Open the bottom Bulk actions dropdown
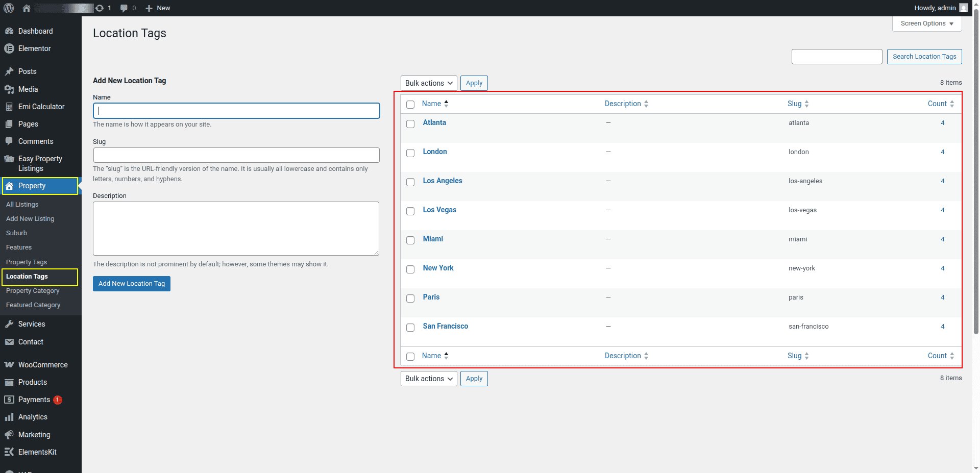Image resolution: width=980 pixels, height=473 pixels. click(x=429, y=379)
